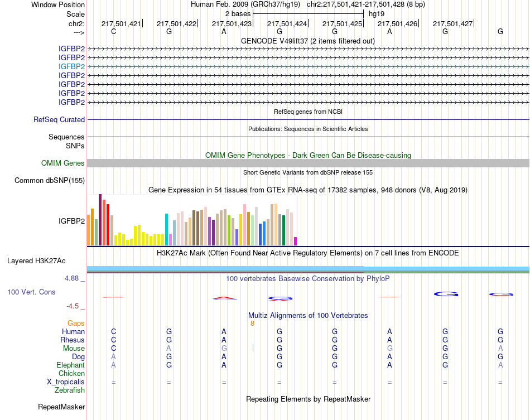The width and height of the screenshot is (530, 420).
Task: Click the arrow base direction indicator
Action: [79, 32]
